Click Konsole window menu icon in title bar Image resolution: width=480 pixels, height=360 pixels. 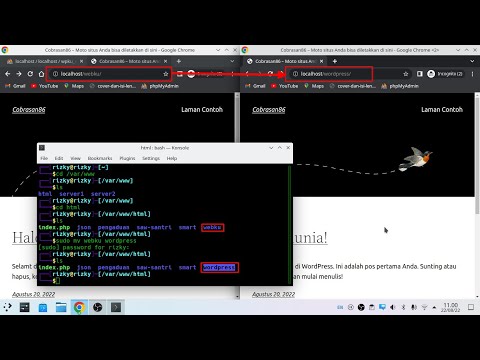(42, 148)
